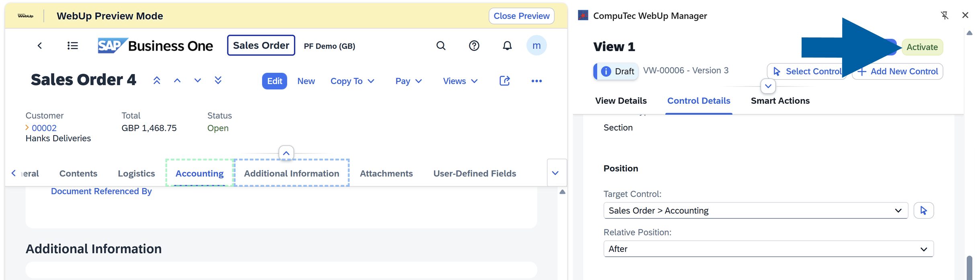The height and width of the screenshot is (280, 980).
Task: Click the 'Open' status value
Action: [x=218, y=128]
